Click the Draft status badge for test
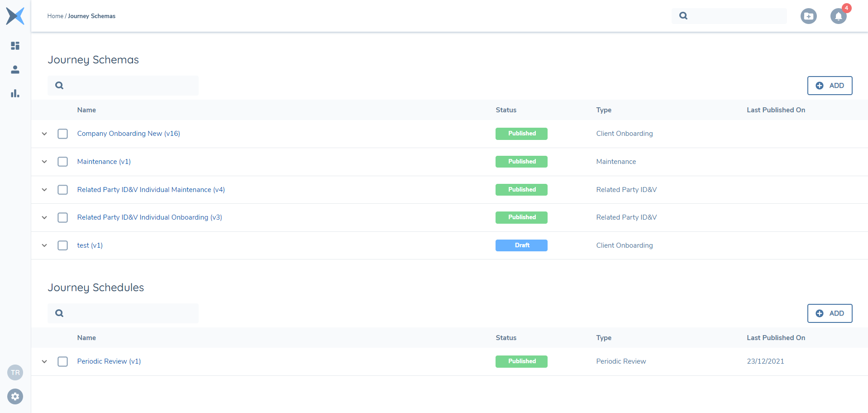The image size is (868, 413). [x=521, y=245]
